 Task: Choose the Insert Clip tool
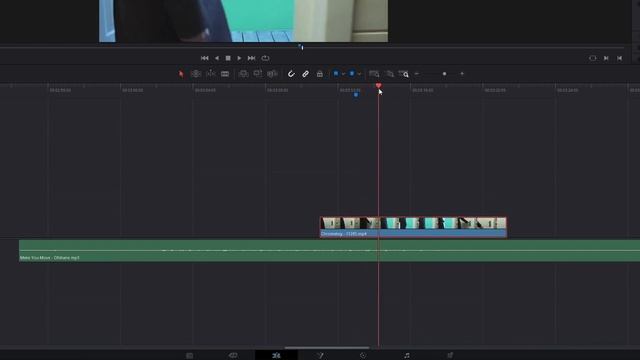(243, 74)
